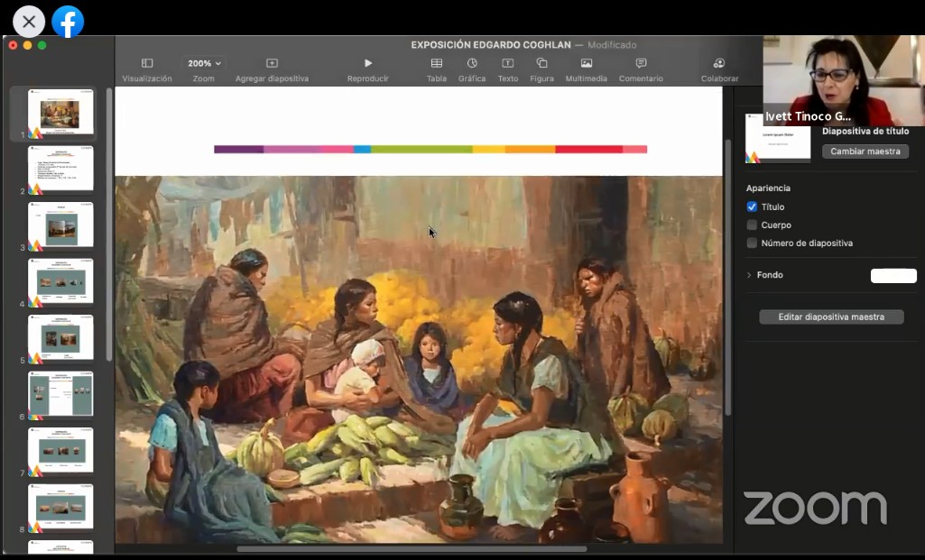Enable the Número de diapositiva checkbox

752,243
